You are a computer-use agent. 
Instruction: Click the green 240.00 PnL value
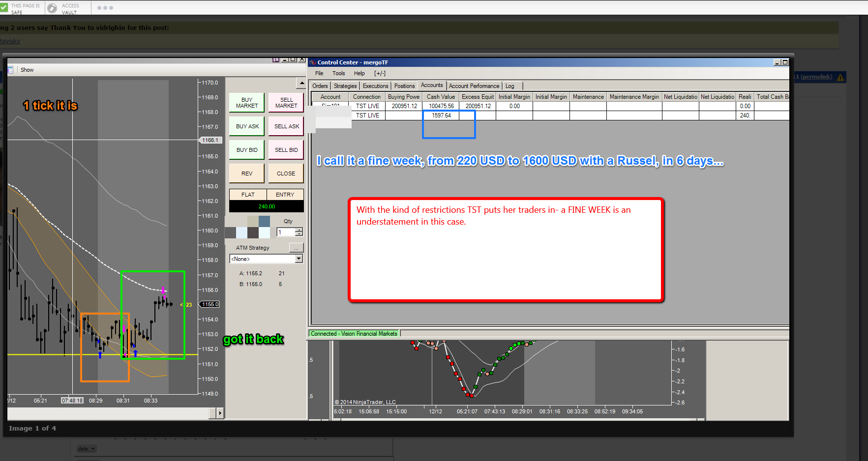pyautogui.click(x=267, y=206)
